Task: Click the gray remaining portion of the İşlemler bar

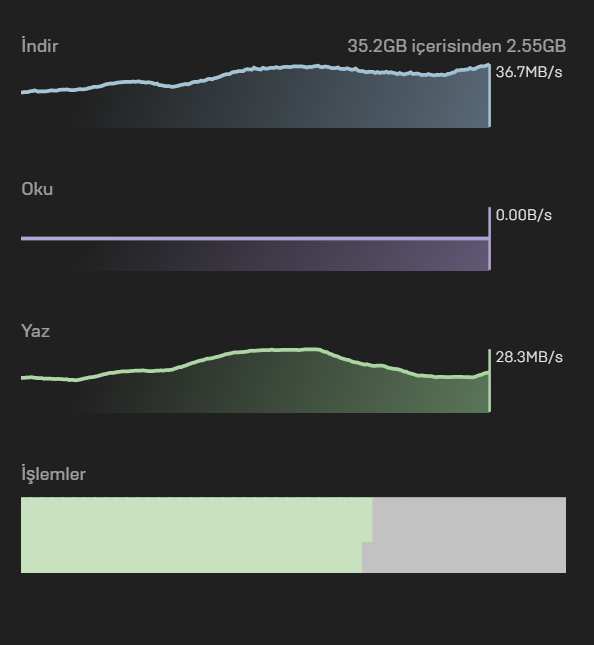Action: (469, 535)
